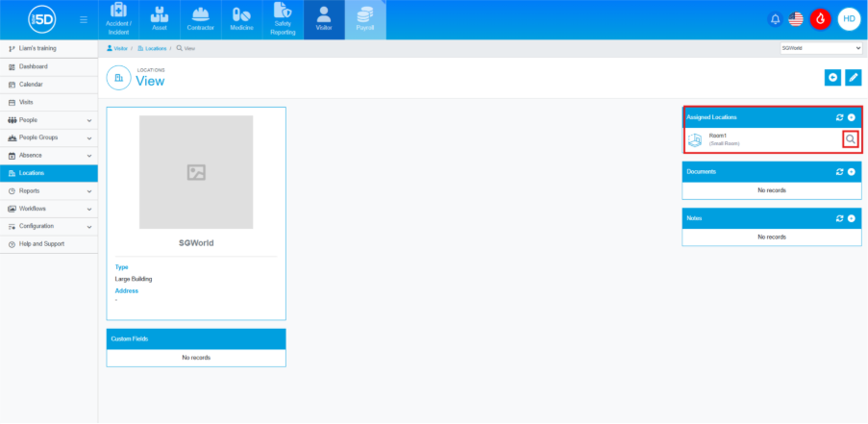The image size is (868, 424).
Task: Click the red fire alert icon
Action: tap(820, 19)
